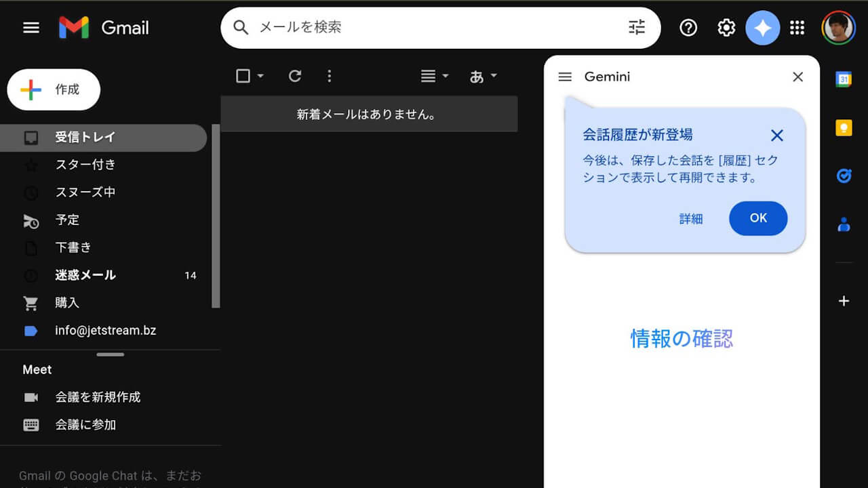Open search filter options with the tune icon
868x488 pixels.
pyautogui.click(x=635, y=27)
